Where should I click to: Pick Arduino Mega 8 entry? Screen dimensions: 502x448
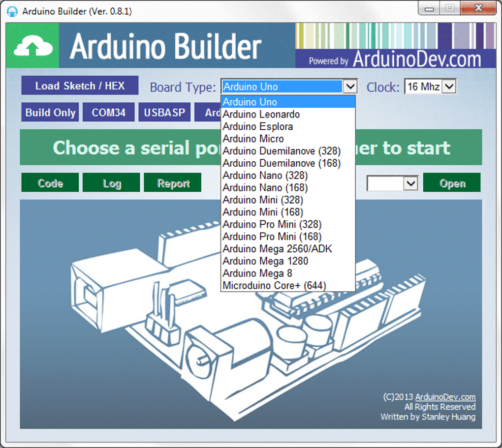(x=288, y=273)
